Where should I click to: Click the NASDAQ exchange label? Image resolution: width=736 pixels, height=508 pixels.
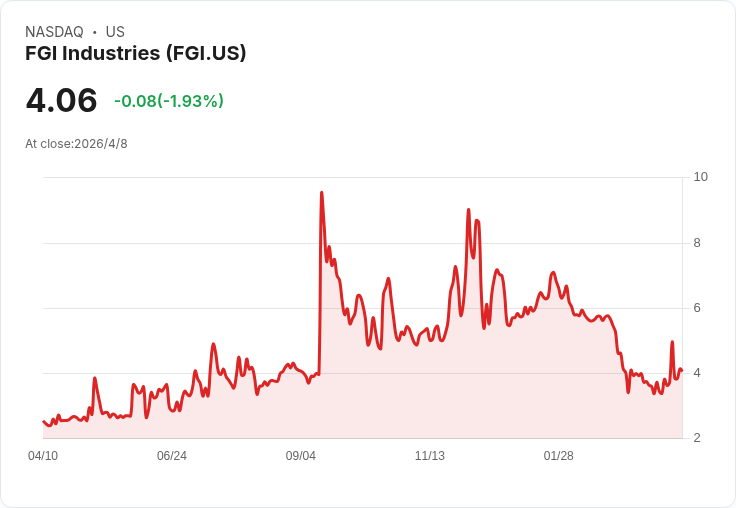[x=54, y=32]
